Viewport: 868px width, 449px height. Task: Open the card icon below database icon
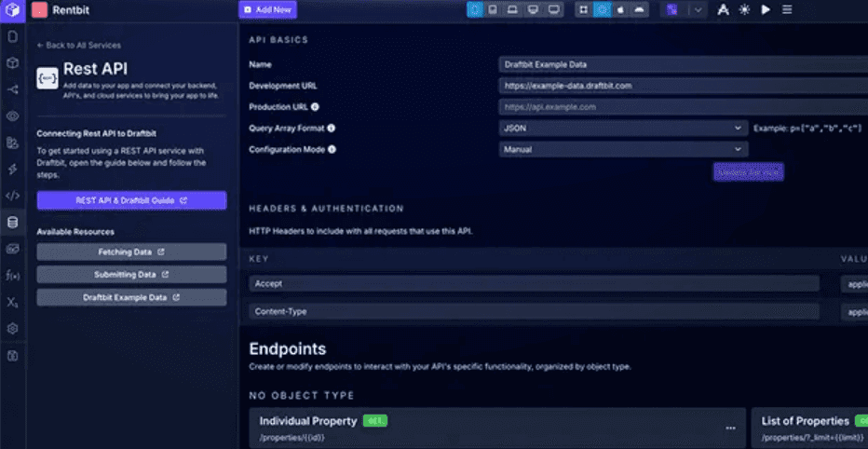12,249
